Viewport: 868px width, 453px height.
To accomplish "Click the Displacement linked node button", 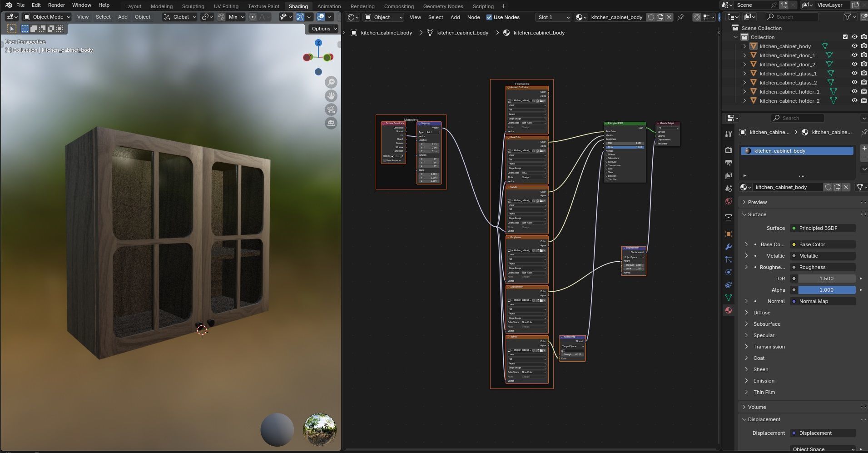I will click(823, 433).
